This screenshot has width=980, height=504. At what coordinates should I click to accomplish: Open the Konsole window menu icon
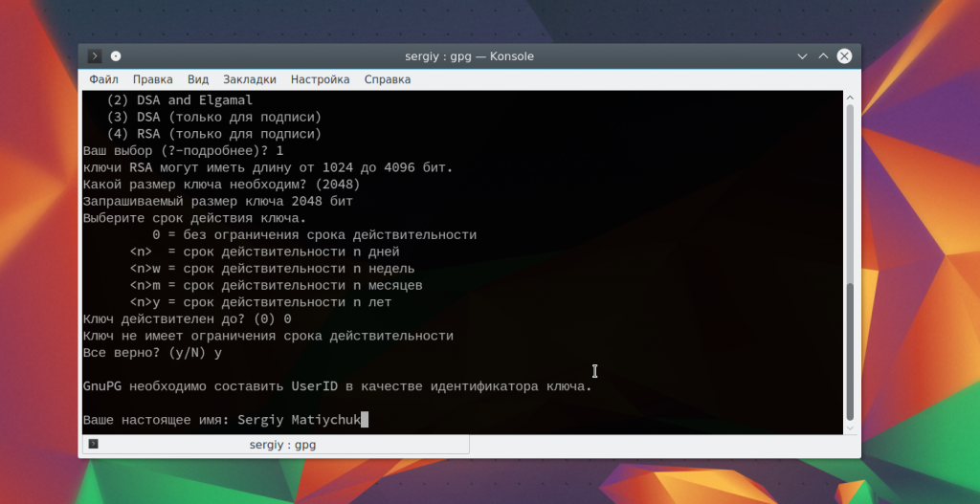95,56
